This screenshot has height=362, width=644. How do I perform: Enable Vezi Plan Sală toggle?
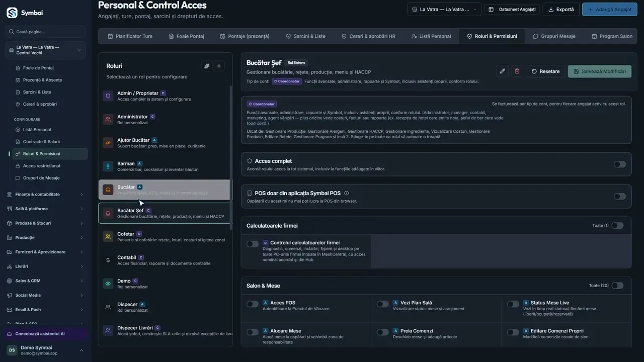(x=383, y=304)
